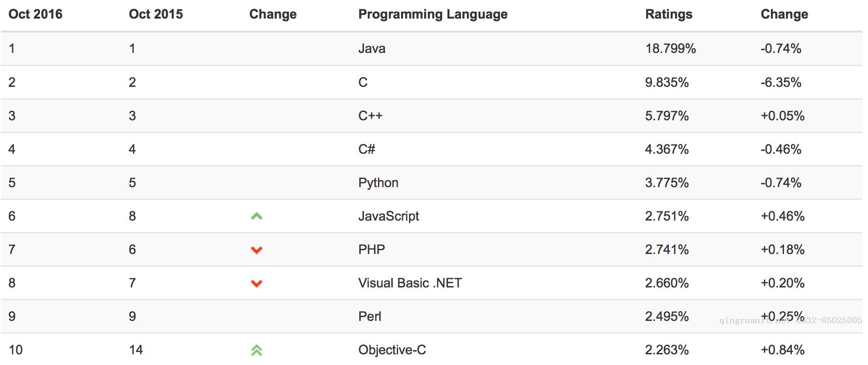Click Java's 18.799% rating value
This screenshot has width=868, height=365.
670,48
